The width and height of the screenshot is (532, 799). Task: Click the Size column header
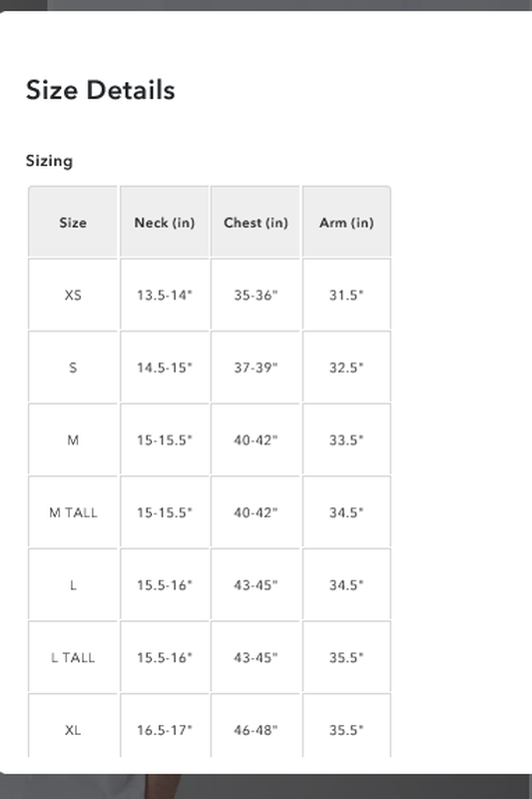point(73,222)
